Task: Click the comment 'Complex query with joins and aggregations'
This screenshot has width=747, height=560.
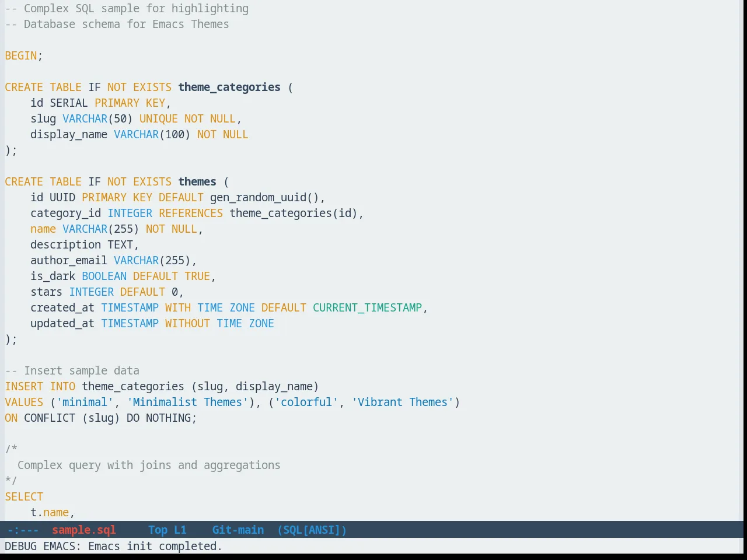Action: 149,465
